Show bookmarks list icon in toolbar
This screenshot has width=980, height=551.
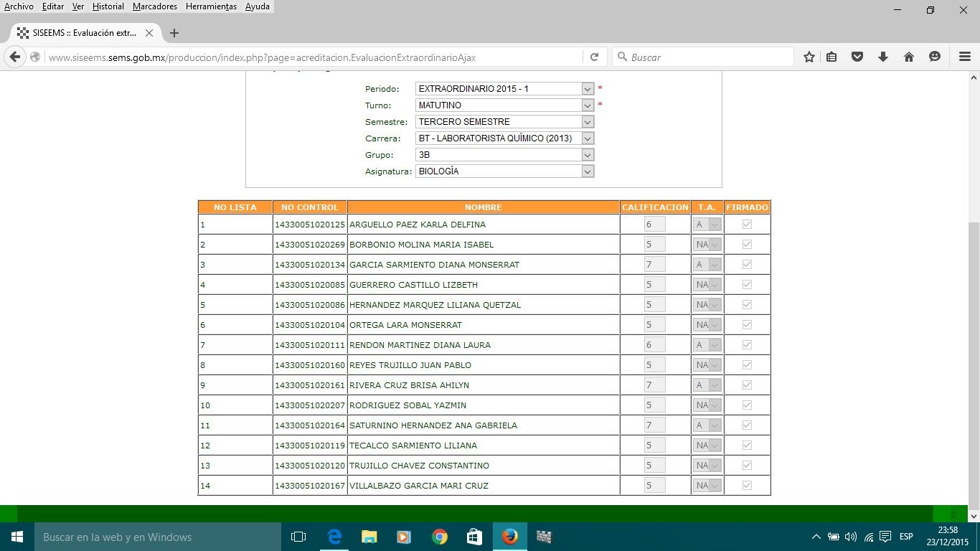tap(831, 57)
